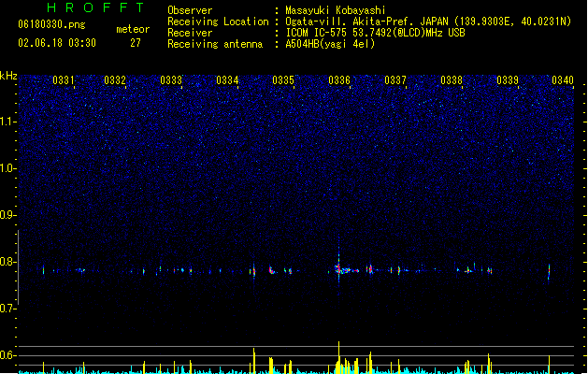Click the 0334 time marker

tap(227, 80)
